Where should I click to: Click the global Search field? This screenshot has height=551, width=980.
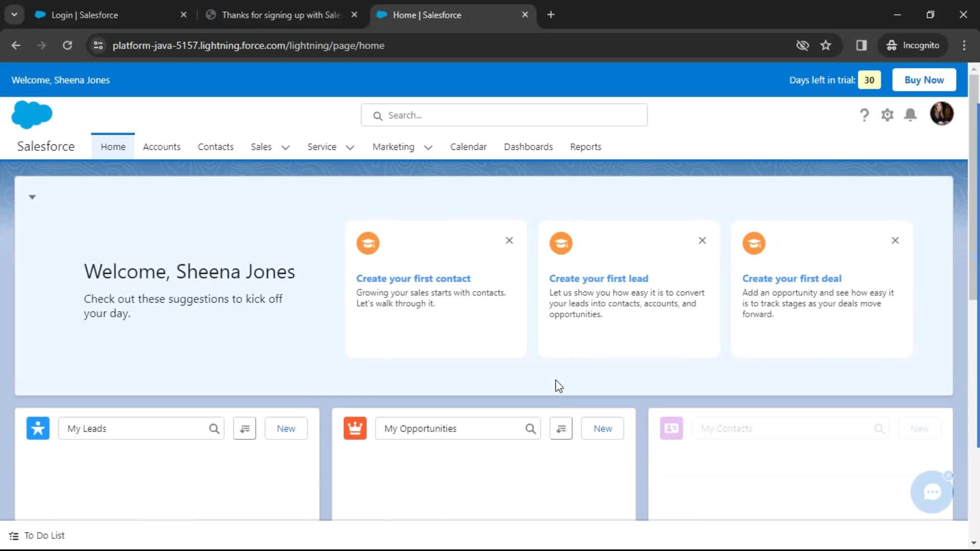pos(504,115)
